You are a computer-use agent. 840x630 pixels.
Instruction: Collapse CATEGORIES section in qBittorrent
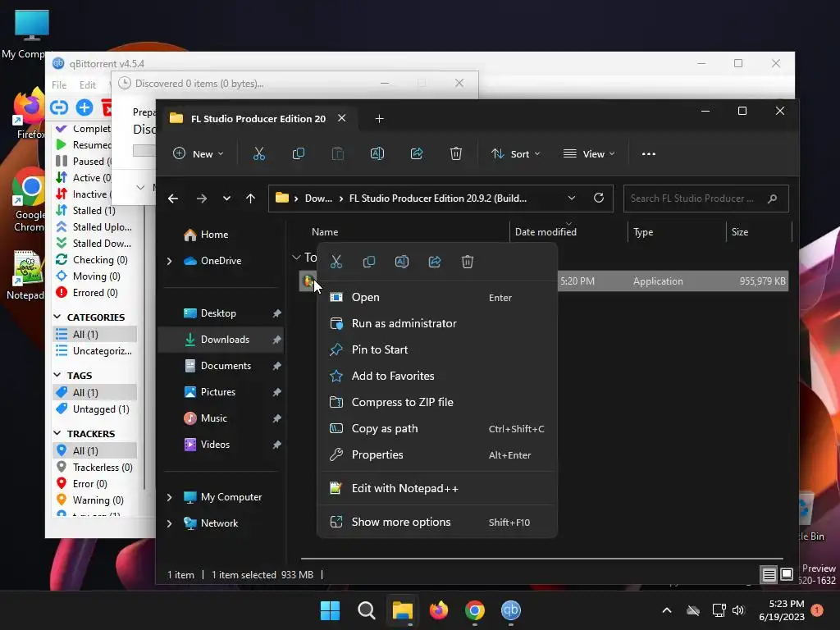57,317
